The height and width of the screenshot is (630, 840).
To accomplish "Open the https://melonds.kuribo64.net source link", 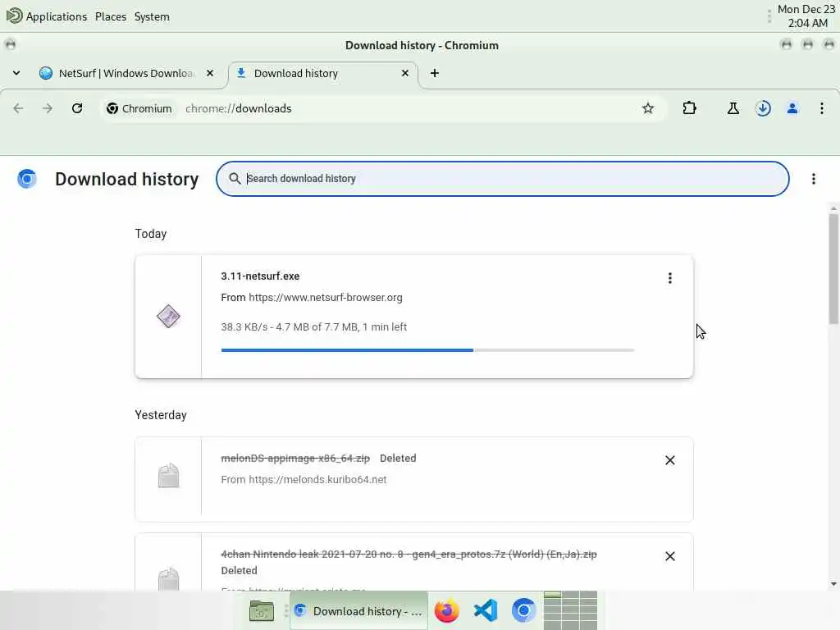I will pos(317,479).
